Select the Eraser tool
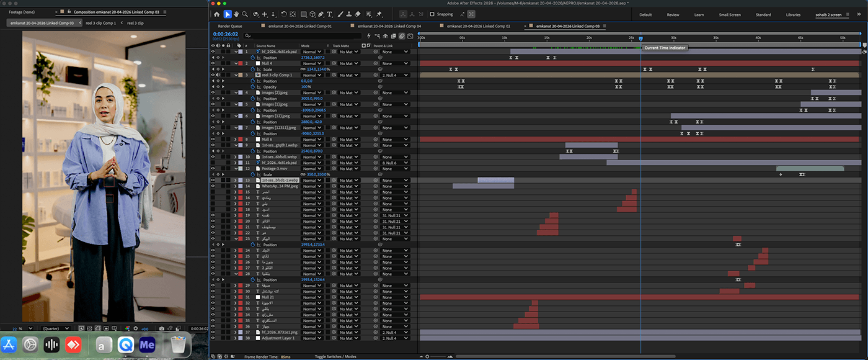The width and height of the screenshot is (868, 360). tap(358, 14)
